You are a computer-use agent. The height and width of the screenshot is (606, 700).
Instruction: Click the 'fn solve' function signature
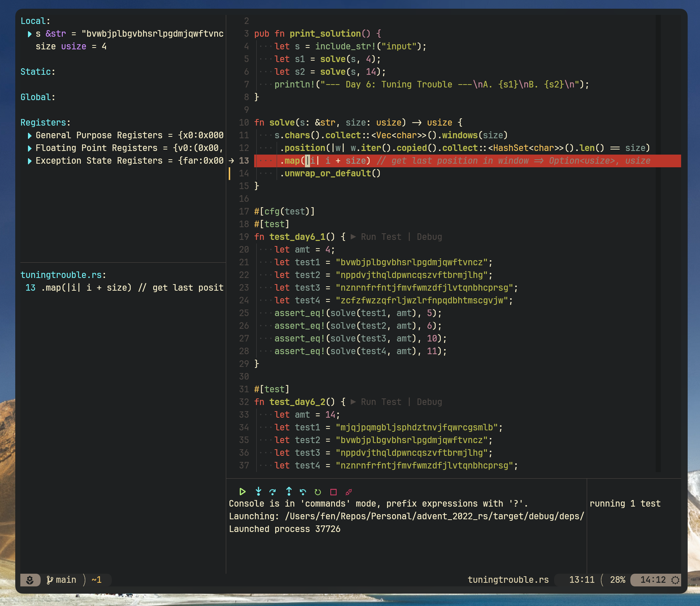click(x=358, y=123)
